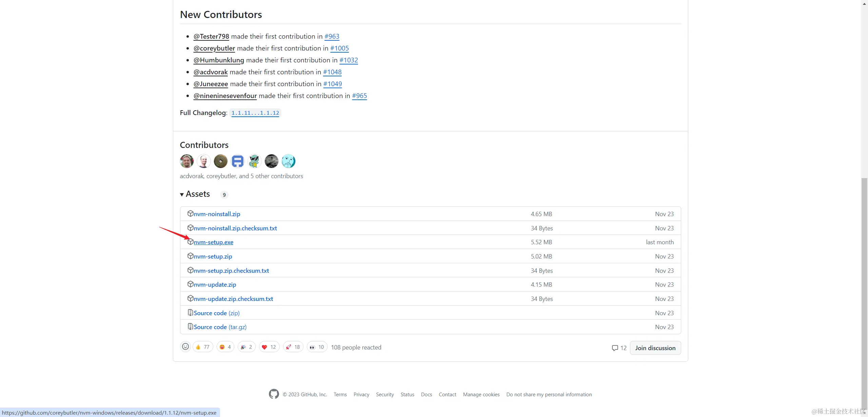The image size is (868, 417).
Task: Click the GitHub logo in the footer
Action: point(274,394)
